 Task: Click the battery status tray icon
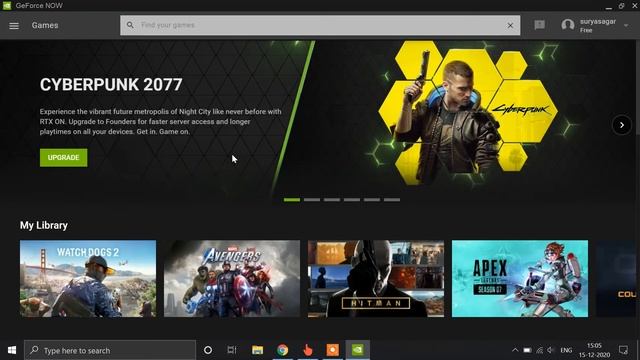(527, 350)
